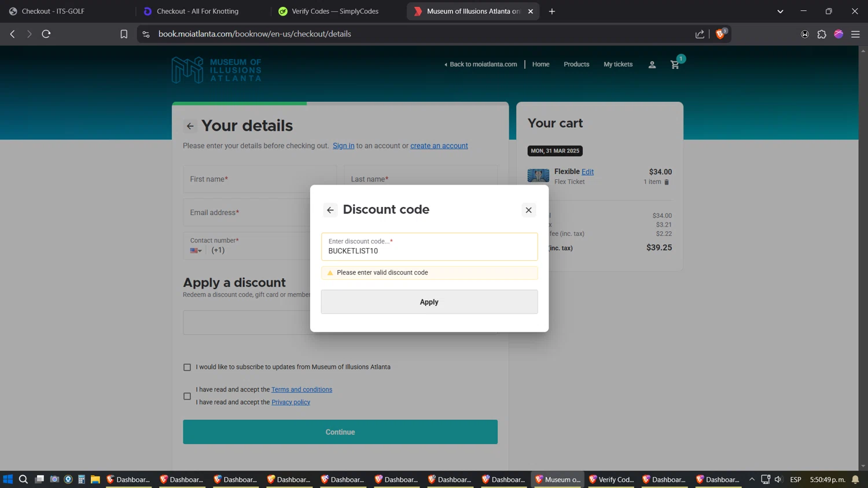Image resolution: width=868 pixels, height=488 pixels.
Task: Close the Museum of Illusions Atlanta tab
Action: [531, 11]
